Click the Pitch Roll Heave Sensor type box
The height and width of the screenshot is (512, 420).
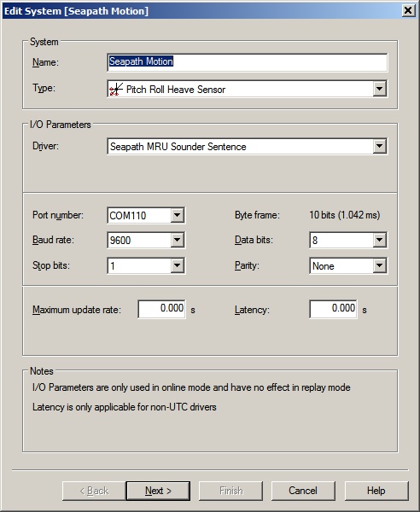248,89
